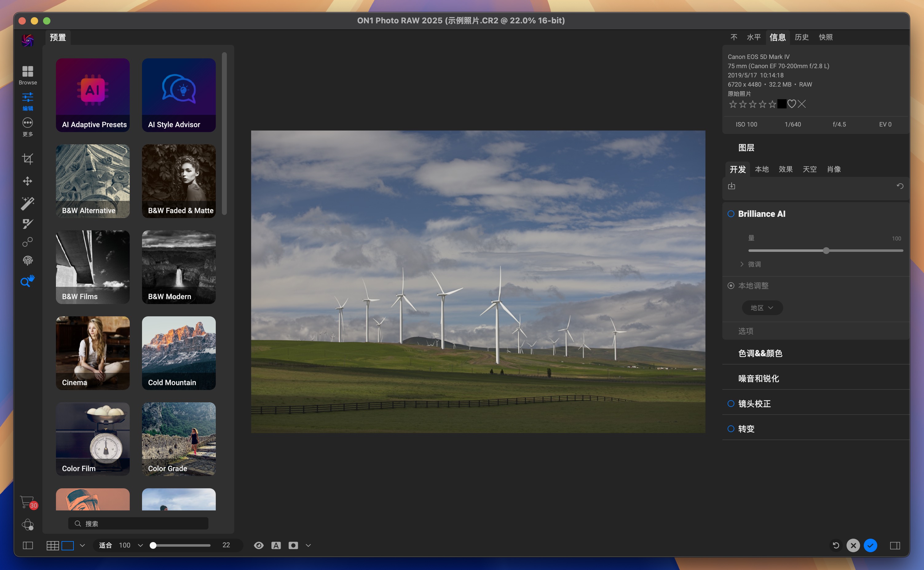The height and width of the screenshot is (570, 924).
Task: Select the Retouching brush tool
Action: point(27,223)
